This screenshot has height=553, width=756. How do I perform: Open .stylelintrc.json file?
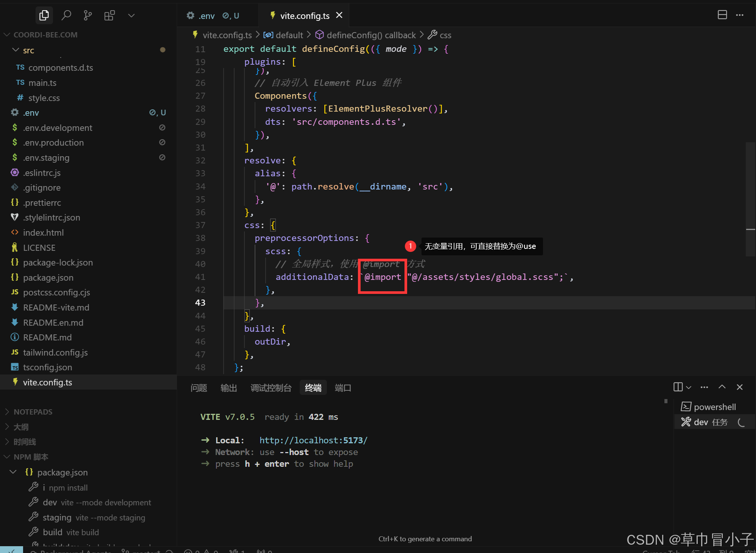pyautogui.click(x=89, y=217)
